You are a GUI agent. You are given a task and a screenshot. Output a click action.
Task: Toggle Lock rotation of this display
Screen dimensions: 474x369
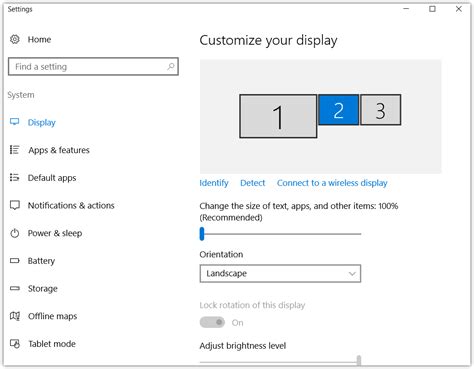(212, 322)
